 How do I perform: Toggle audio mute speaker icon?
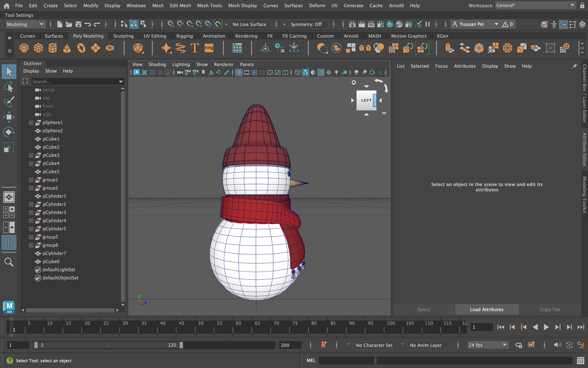pos(557,345)
